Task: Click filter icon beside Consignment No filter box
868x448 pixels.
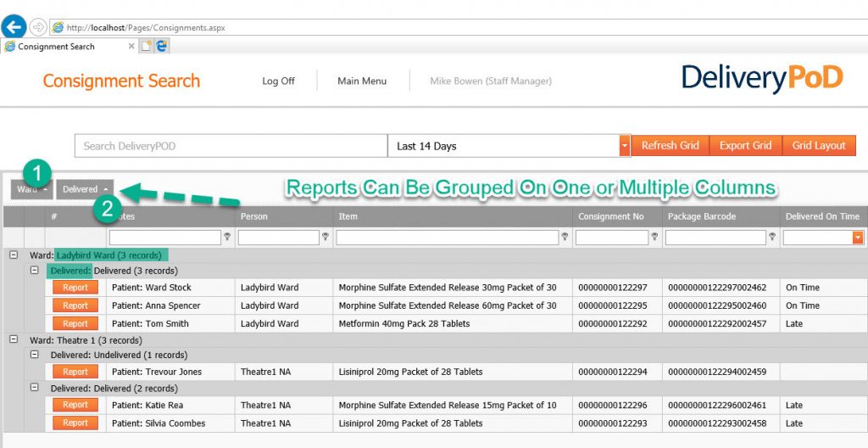Action: (x=654, y=238)
